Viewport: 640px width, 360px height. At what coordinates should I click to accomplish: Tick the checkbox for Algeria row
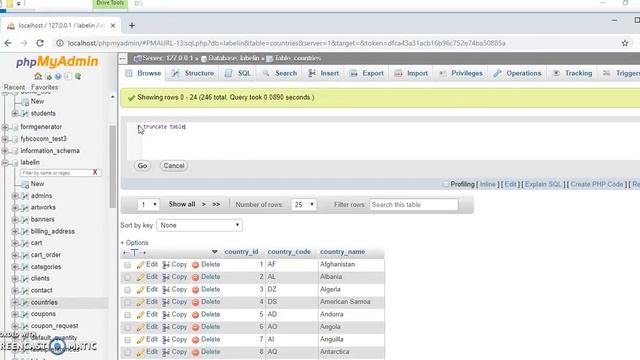[127, 290]
